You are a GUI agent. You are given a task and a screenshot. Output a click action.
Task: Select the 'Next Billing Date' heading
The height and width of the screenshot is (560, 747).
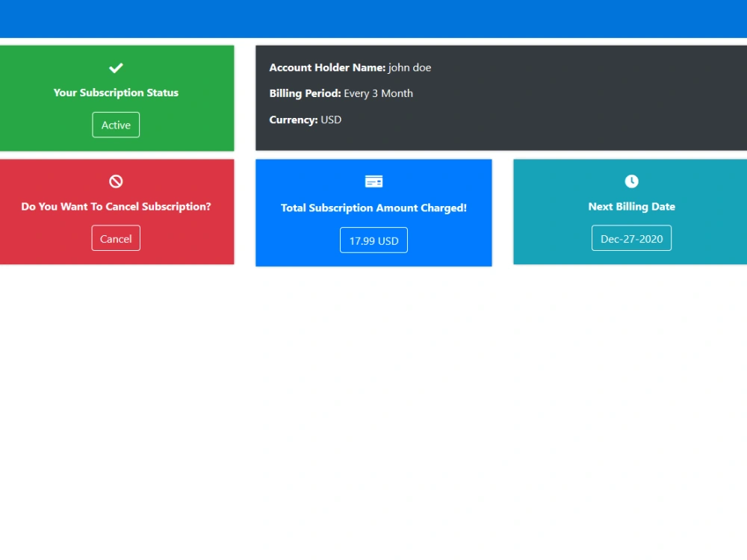pos(631,207)
